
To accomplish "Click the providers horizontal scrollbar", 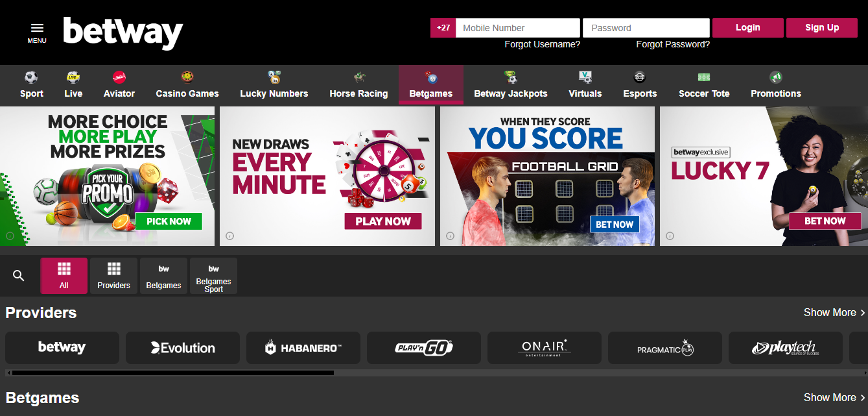I will point(172,373).
